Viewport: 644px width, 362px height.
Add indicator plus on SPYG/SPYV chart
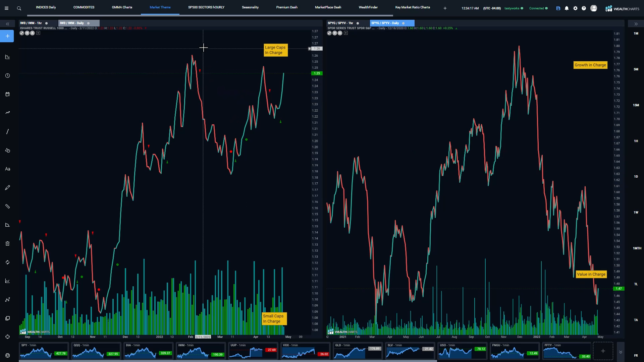(x=346, y=33)
